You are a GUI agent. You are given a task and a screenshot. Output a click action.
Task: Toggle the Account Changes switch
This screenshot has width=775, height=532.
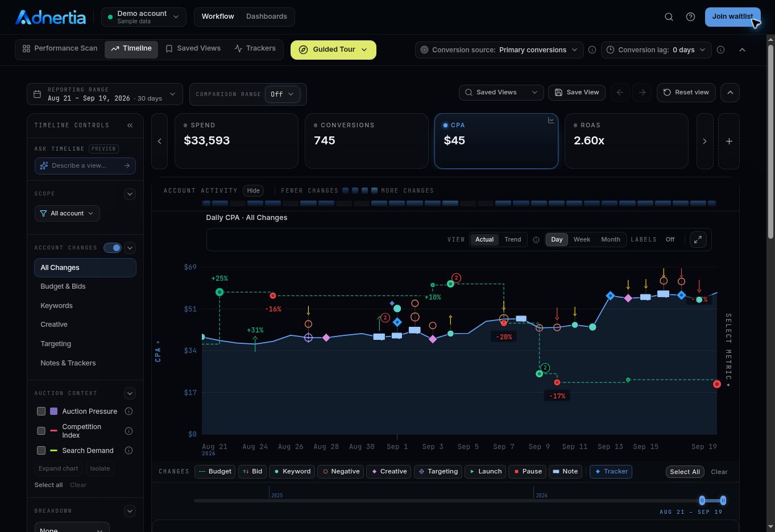(112, 248)
